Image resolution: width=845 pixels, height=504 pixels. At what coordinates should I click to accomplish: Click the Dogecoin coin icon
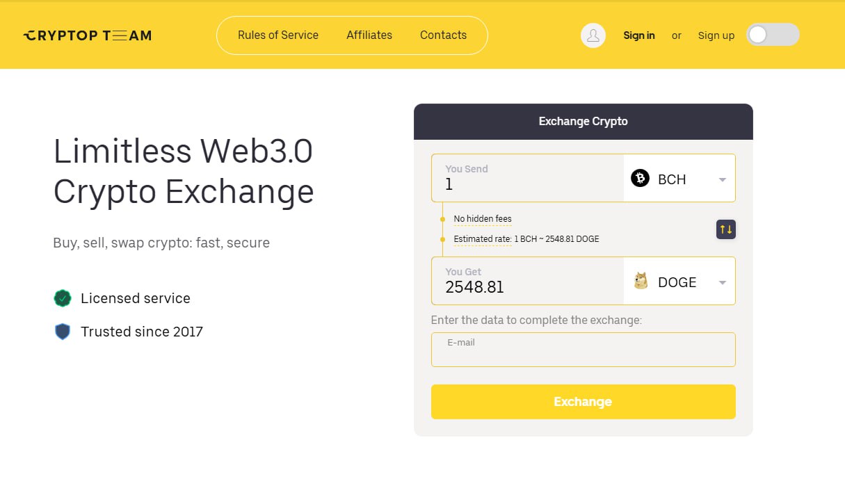click(x=641, y=282)
